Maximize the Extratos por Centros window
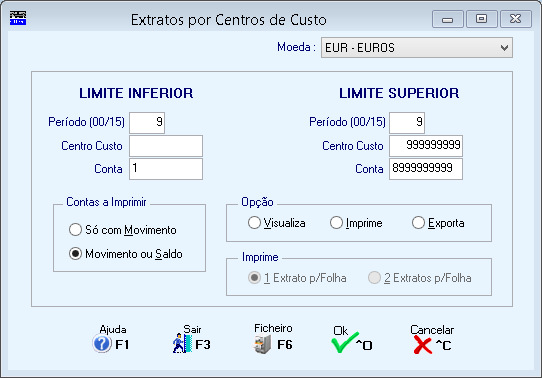 pyautogui.click(x=482, y=19)
